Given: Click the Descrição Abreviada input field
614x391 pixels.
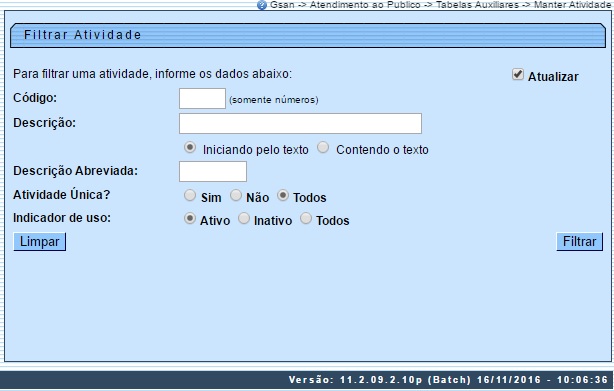Looking at the screenshot, I should pos(213,171).
